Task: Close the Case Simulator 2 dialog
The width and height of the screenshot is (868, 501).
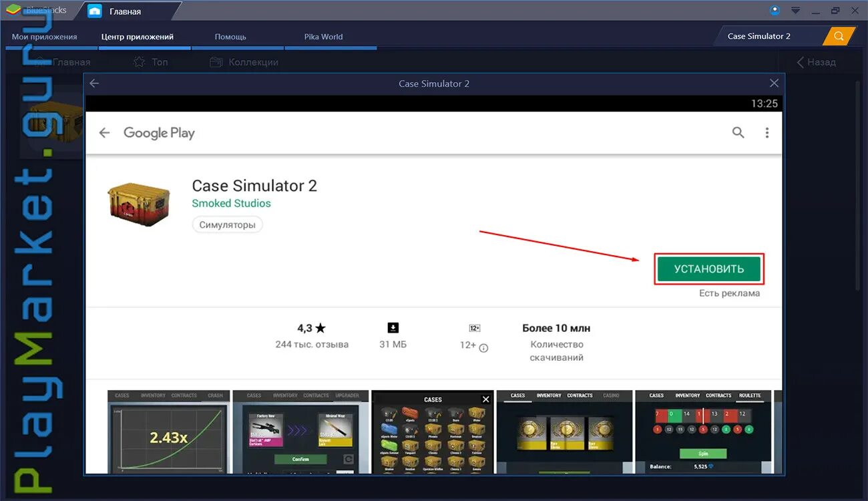Action: 774,83
